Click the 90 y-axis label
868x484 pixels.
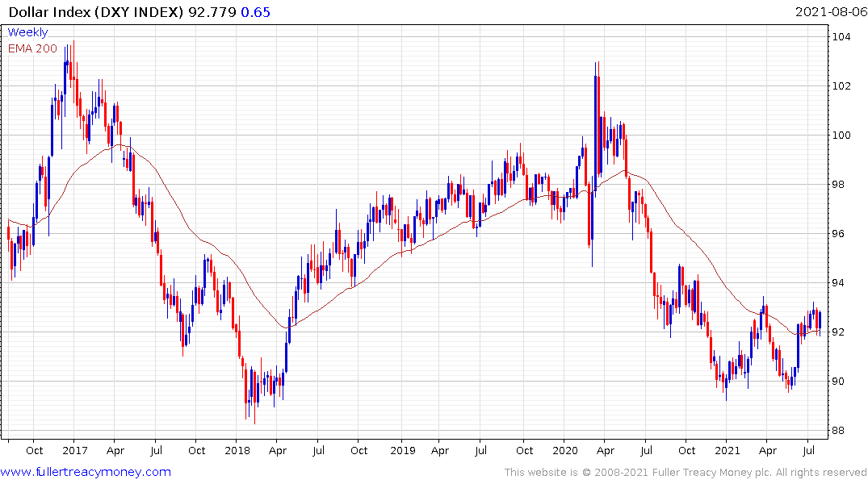coord(838,382)
